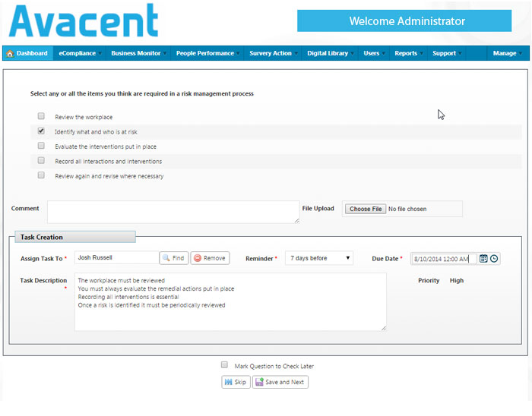The height and width of the screenshot is (416, 532).
Task: Check 'Review again and revise where necessary'
Action: pos(41,175)
